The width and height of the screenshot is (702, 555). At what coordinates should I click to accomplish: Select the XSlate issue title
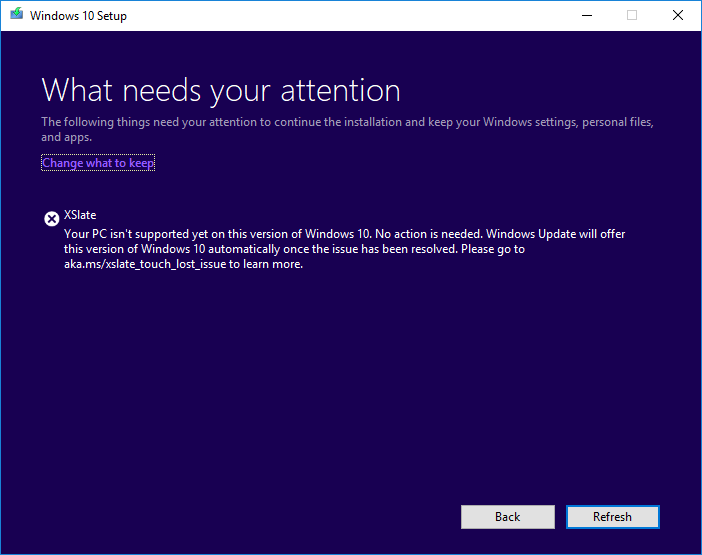(x=80, y=215)
